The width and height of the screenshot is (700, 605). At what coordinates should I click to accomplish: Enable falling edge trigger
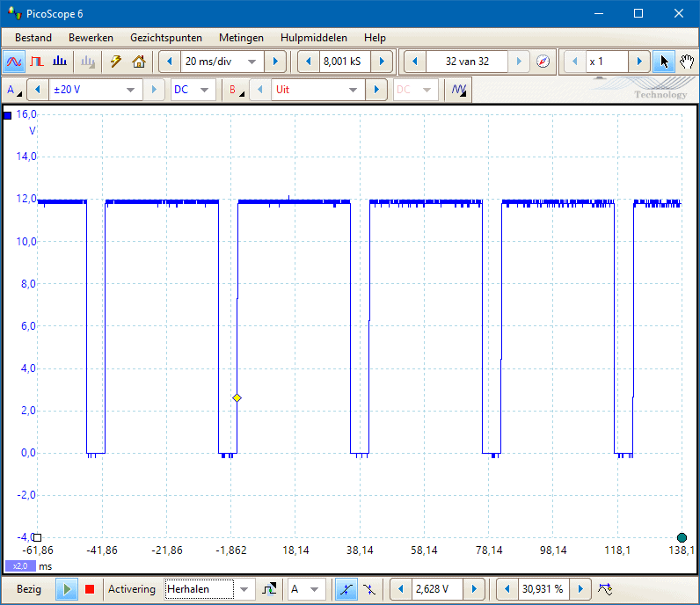(x=369, y=589)
